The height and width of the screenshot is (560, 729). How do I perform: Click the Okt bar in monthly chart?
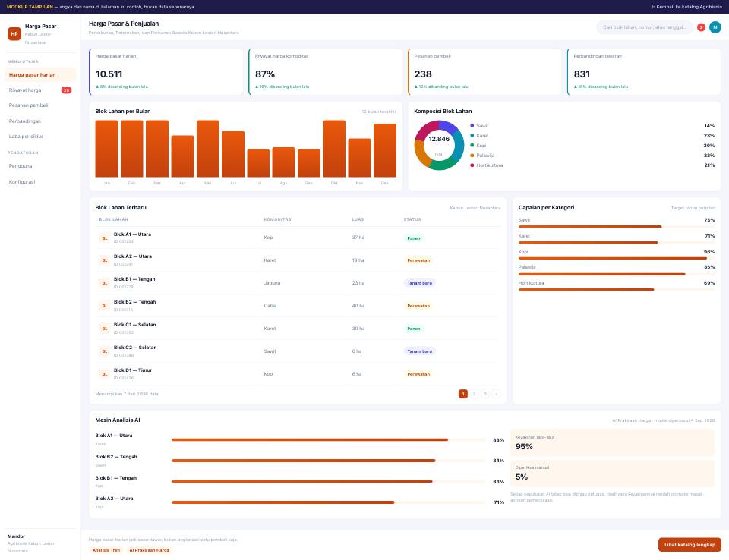[334, 149]
